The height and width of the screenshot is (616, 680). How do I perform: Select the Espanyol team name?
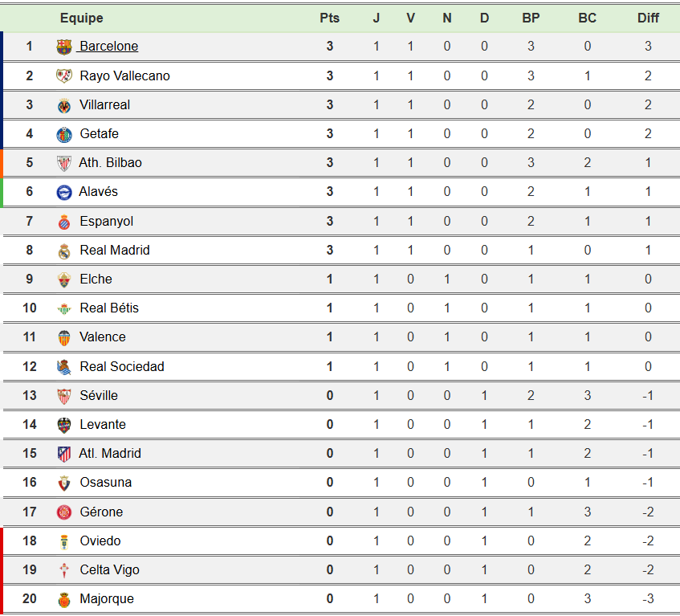[106, 222]
